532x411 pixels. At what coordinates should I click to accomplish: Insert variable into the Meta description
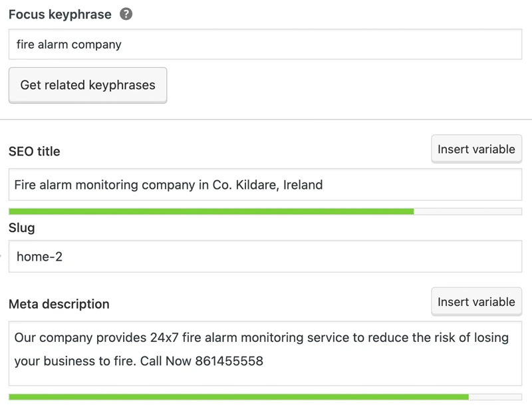tap(476, 302)
